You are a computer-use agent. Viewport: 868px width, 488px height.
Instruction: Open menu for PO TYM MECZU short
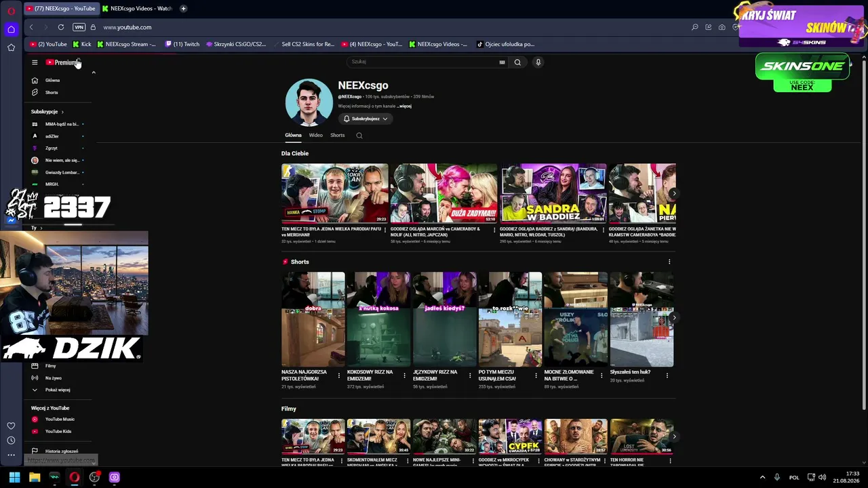pyautogui.click(x=536, y=375)
